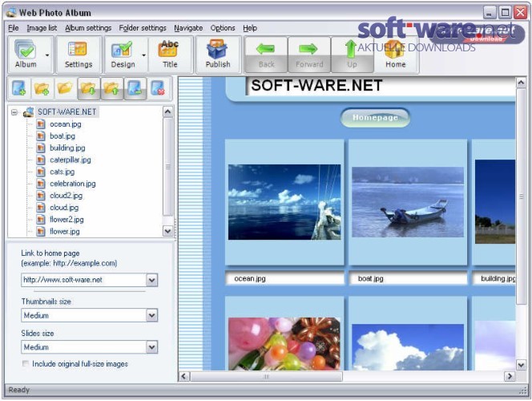Open the Options menu

coord(223,28)
